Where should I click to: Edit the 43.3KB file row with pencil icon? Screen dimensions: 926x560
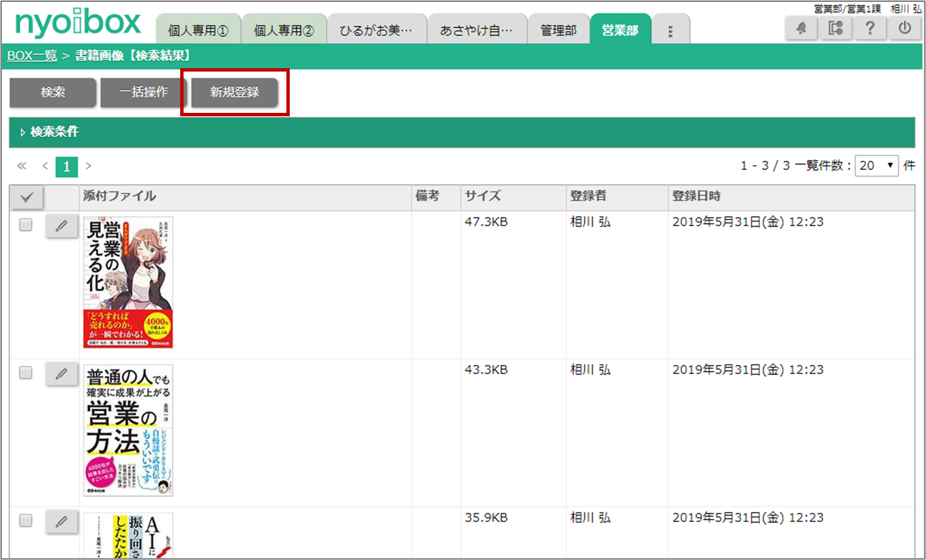(x=62, y=374)
